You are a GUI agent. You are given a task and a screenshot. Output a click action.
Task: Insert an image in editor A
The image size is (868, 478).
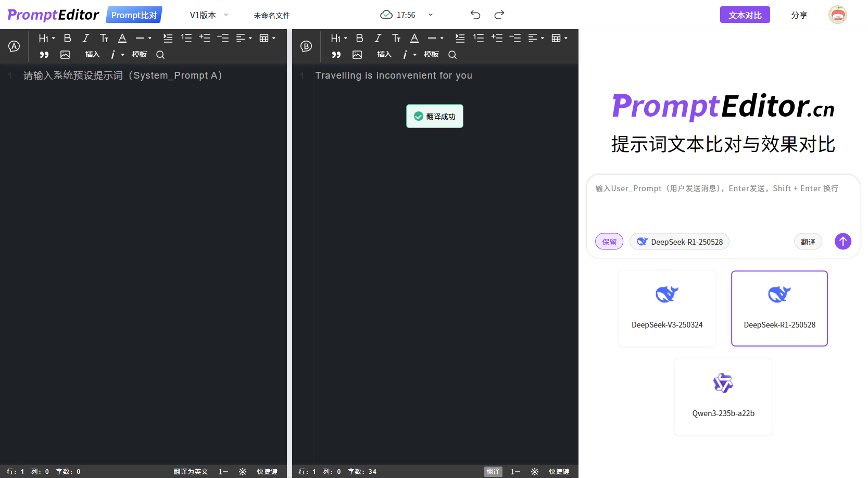coord(65,55)
